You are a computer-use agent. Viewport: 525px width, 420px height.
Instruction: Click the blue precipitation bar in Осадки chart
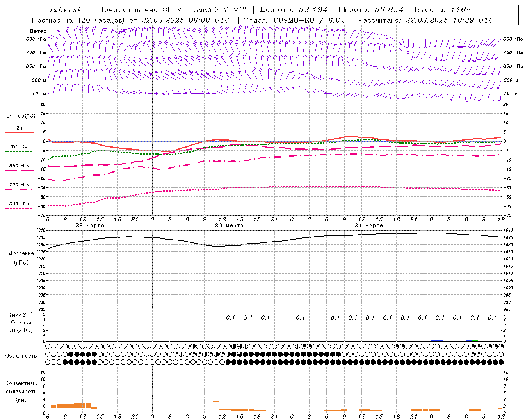437,341
